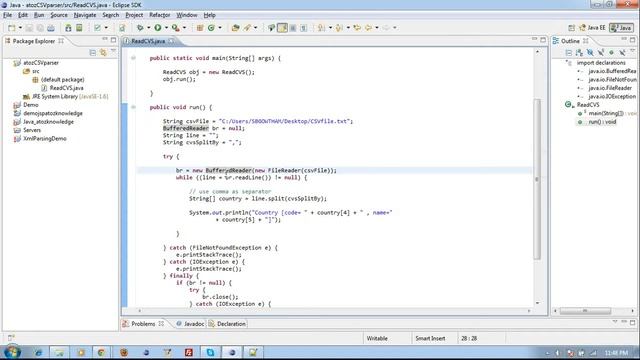The height and width of the screenshot is (360, 640).
Task: Click Collapse All icon in Outline view
Action: click(x=569, y=53)
